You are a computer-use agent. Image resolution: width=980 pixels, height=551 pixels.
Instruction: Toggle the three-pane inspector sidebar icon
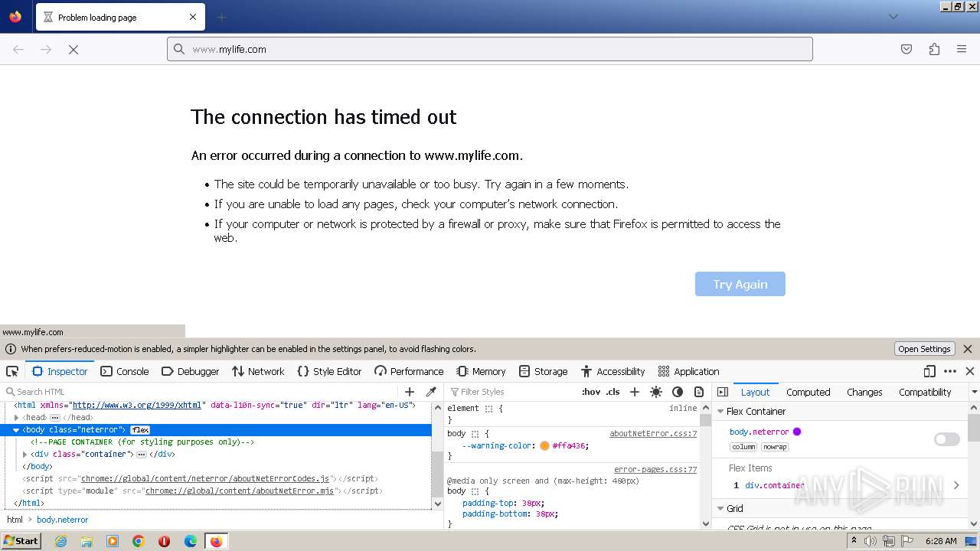pos(723,392)
